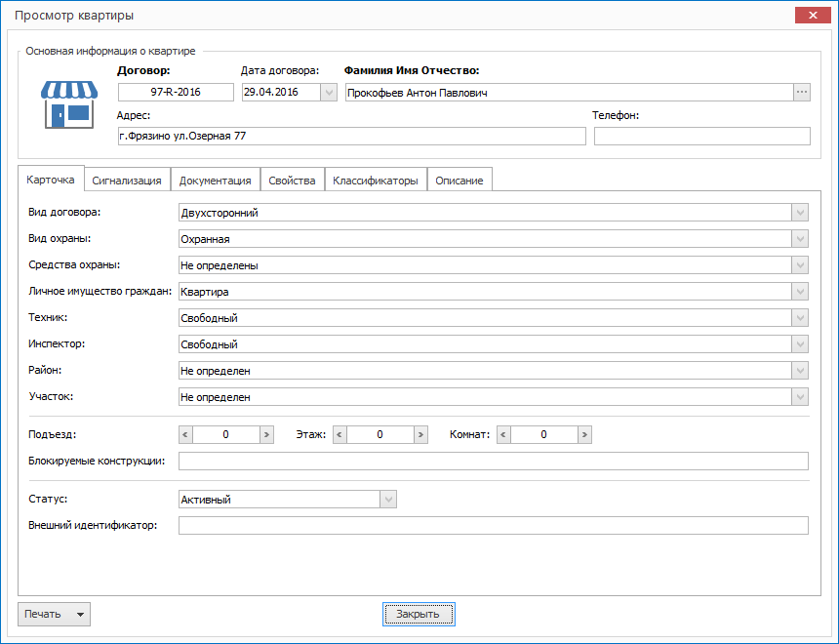Click the Охранная value in Вид охраны
The height and width of the screenshot is (644, 839).
coord(205,239)
